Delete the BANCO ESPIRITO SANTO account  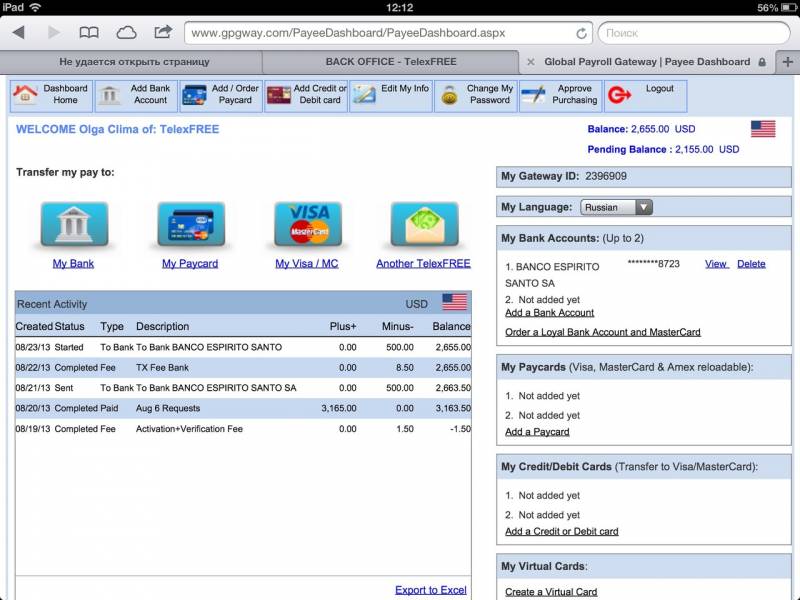pos(751,264)
